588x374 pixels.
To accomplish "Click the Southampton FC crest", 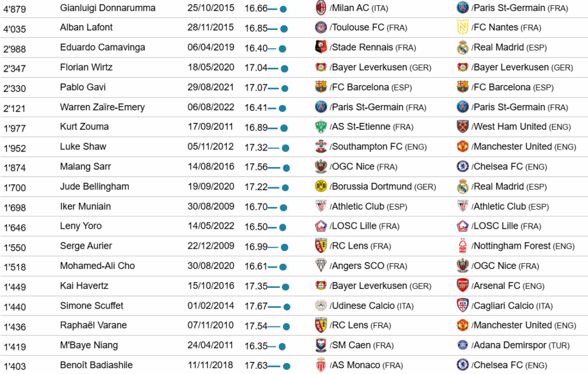I will click(x=321, y=146).
